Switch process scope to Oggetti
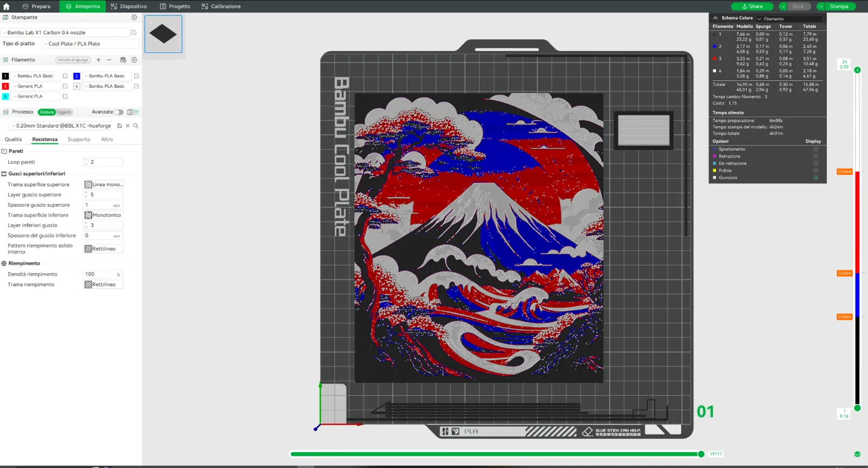Viewport: 868px width, 468px height. 64,112
